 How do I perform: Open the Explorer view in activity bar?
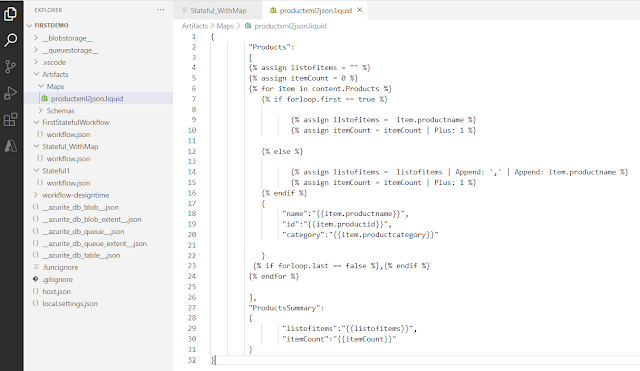[10, 13]
